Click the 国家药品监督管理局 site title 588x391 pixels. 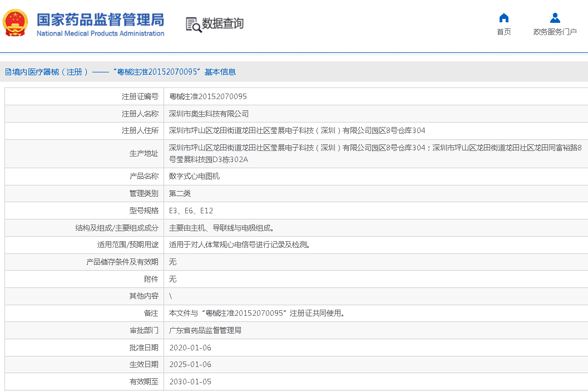coord(100,19)
